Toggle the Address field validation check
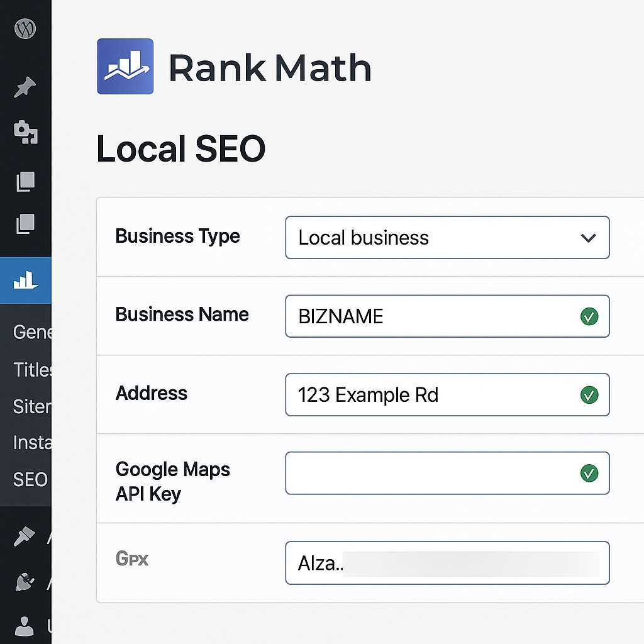The image size is (644, 644). click(589, 395)
